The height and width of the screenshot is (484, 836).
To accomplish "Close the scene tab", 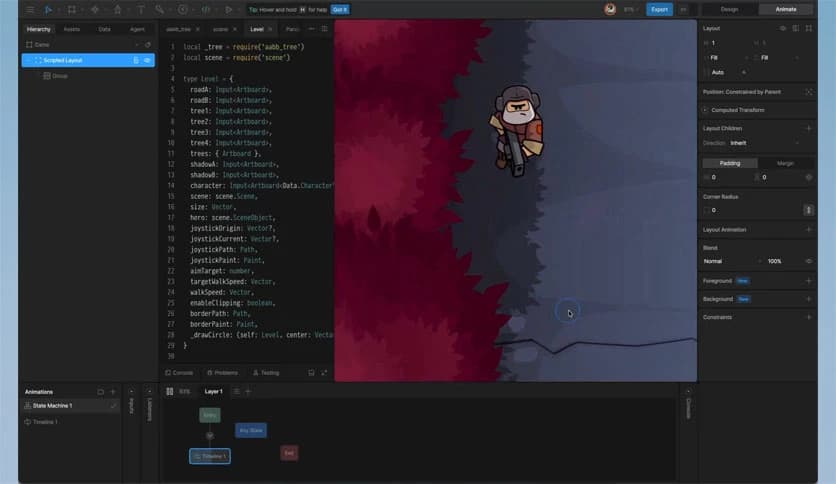I will coord(235,29).
